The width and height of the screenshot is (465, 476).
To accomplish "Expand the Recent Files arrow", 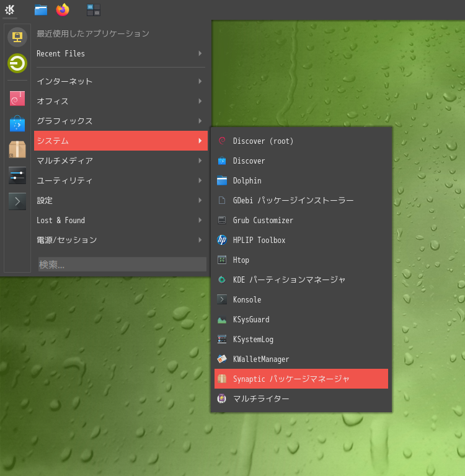I will pos(200,53).
